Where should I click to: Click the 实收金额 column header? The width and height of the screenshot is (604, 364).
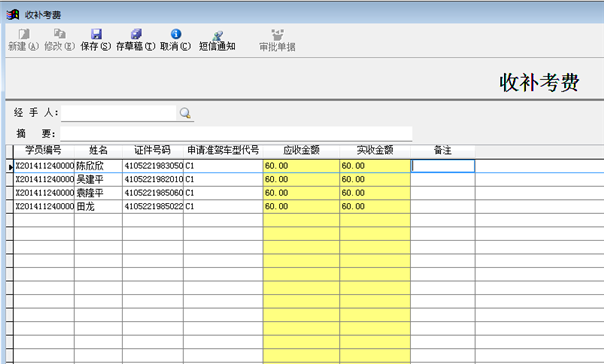point(375,151)
